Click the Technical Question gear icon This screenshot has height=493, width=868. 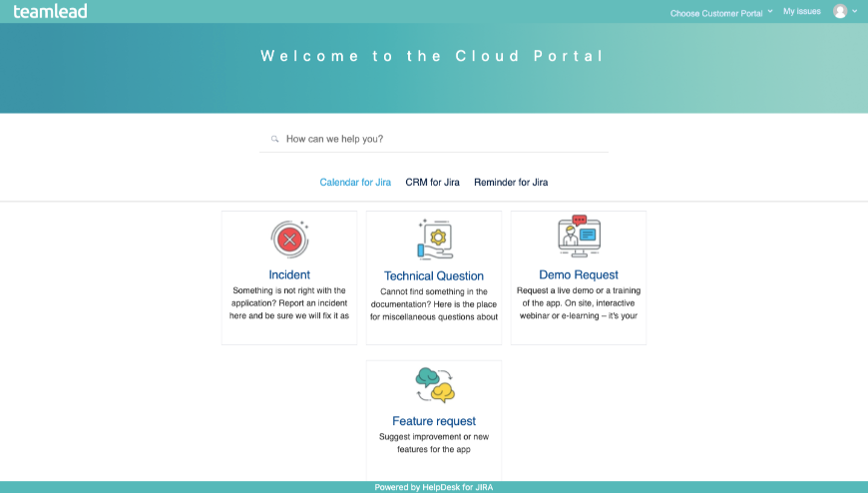point(435,240)
